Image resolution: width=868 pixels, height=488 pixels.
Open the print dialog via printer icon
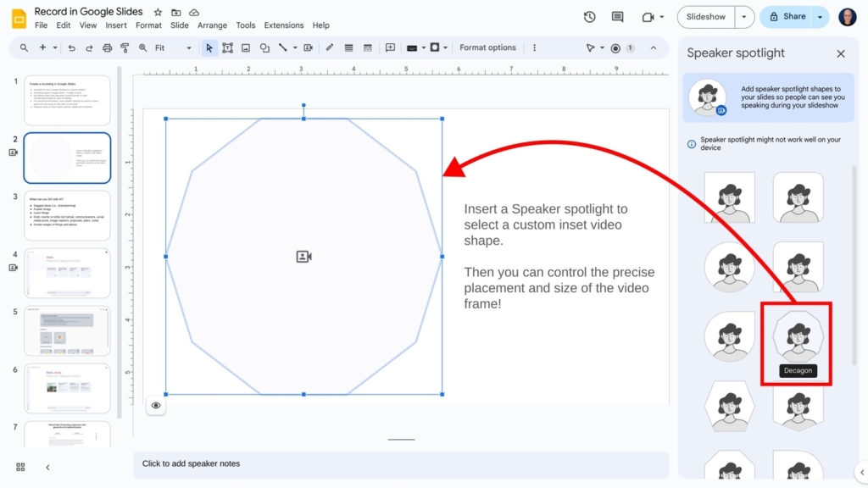(x=107, y=48)
